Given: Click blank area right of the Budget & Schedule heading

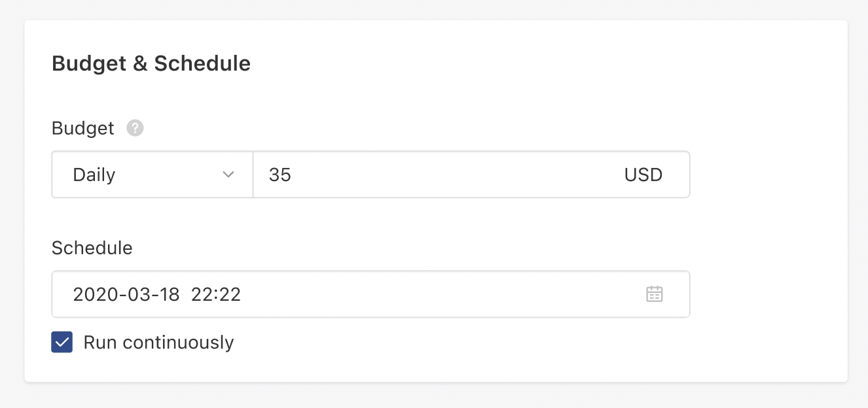Looking at the screenshot, I should pos(524,63).
